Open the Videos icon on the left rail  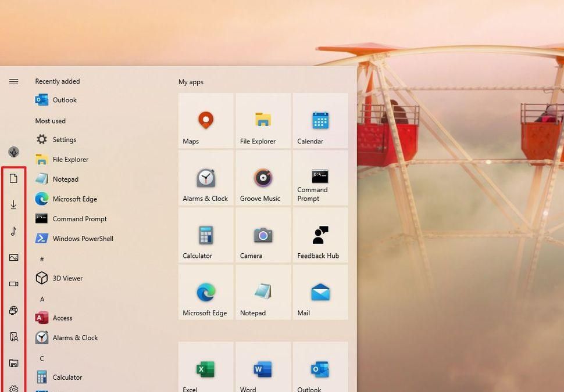point(13,283)
